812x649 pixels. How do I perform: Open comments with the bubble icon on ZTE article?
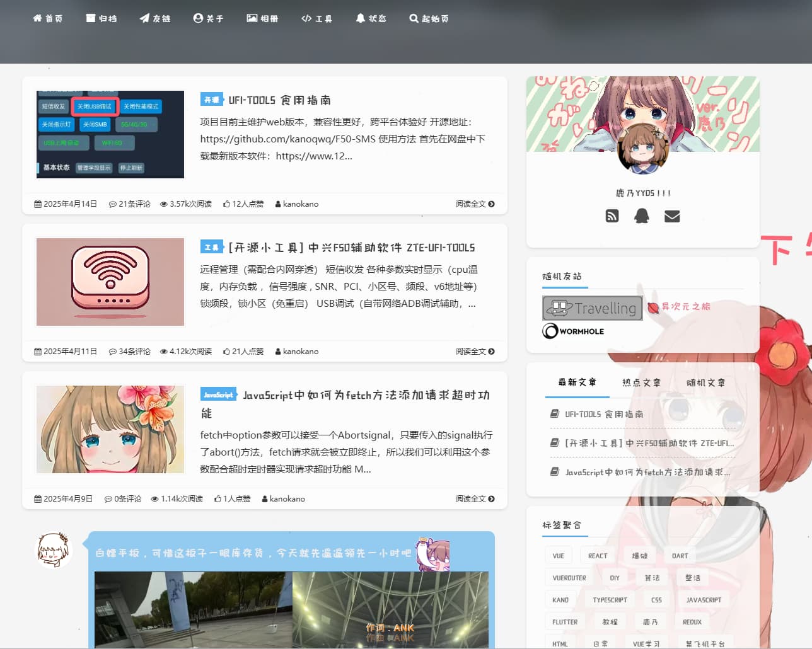[x=112, y=351]
